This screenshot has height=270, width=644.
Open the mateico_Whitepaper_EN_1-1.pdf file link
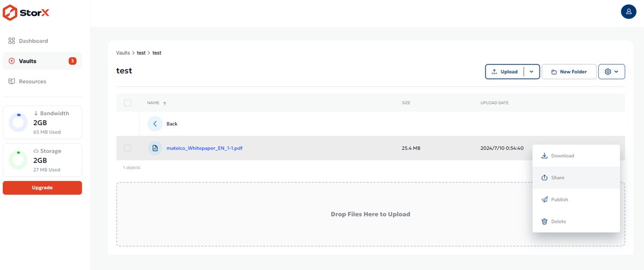pos(204,148)
